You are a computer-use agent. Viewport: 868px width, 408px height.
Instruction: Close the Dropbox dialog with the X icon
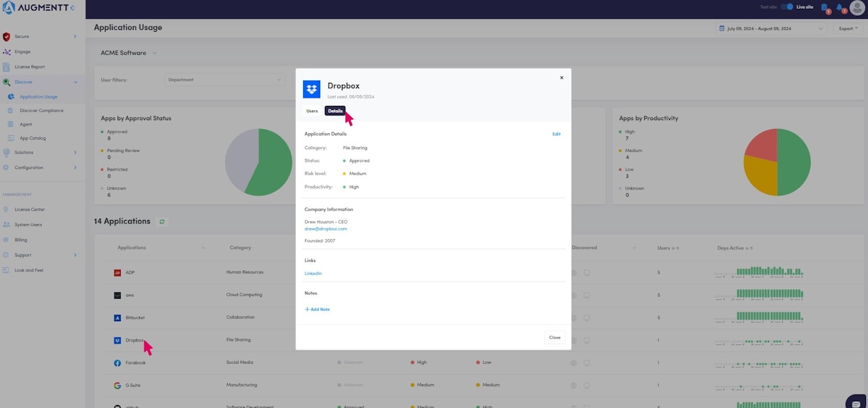tap(561, 78)
